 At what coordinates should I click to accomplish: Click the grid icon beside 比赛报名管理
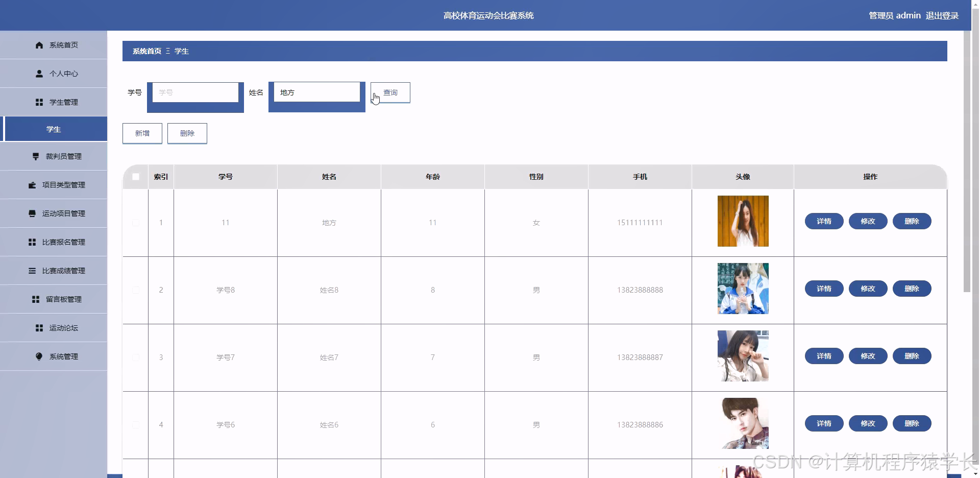[x=32, y=242]
